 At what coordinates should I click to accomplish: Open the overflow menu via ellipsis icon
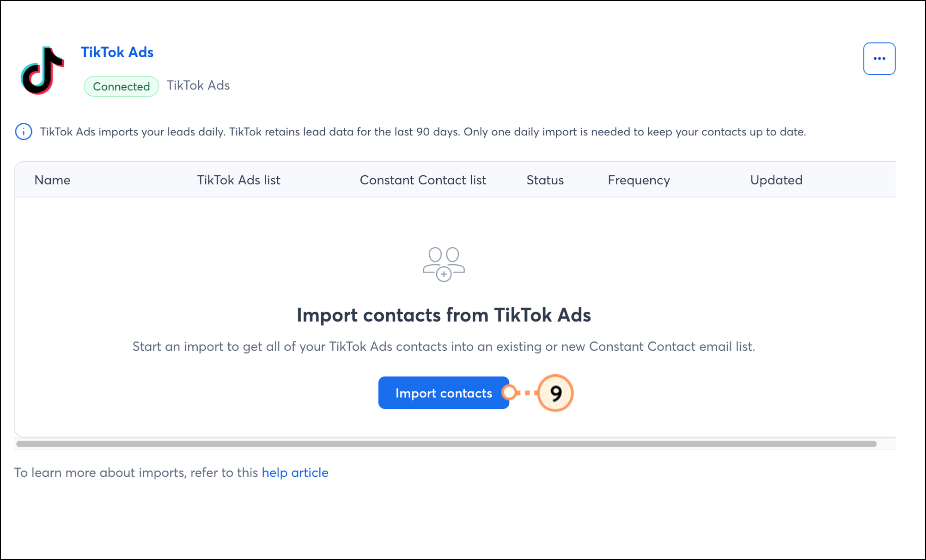point(879,58)
